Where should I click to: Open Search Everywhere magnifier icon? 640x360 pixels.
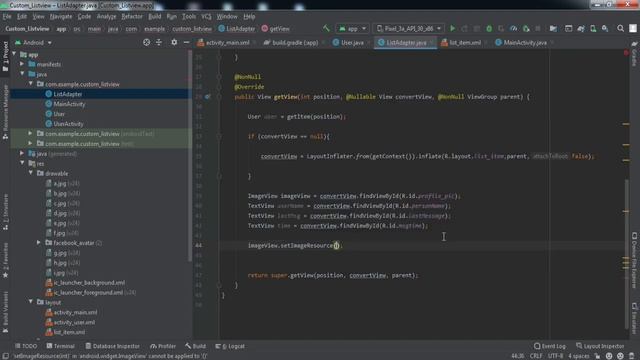620,29
